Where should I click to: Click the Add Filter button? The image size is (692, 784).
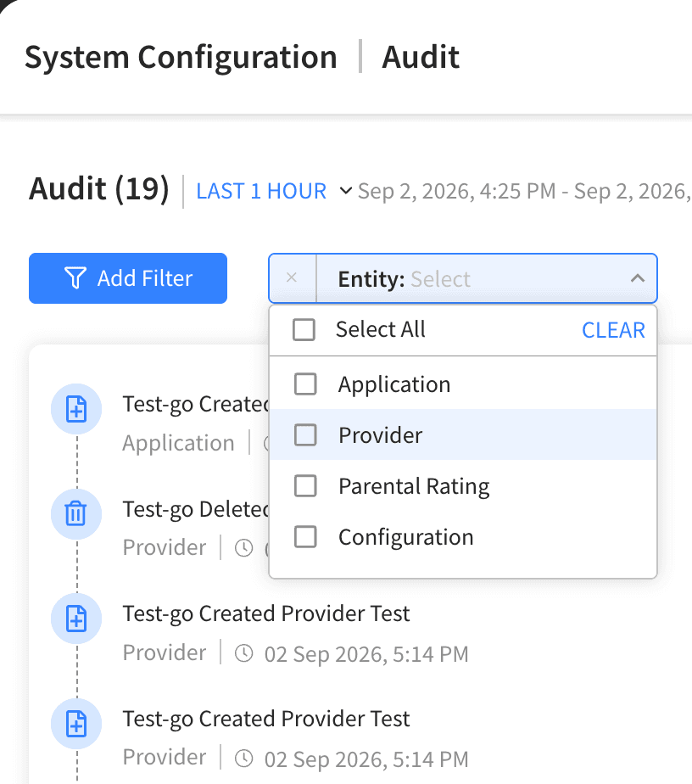click(x=128, y=278)
